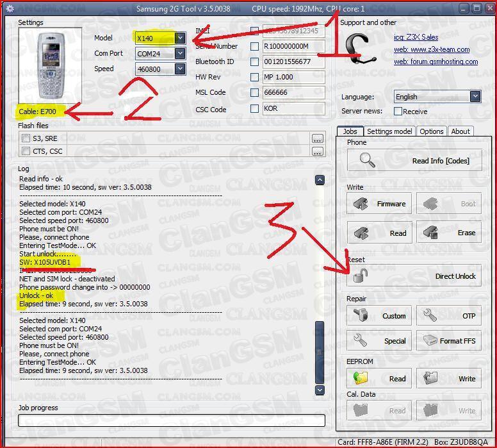Click the Job progress bar

coord(172,420)
